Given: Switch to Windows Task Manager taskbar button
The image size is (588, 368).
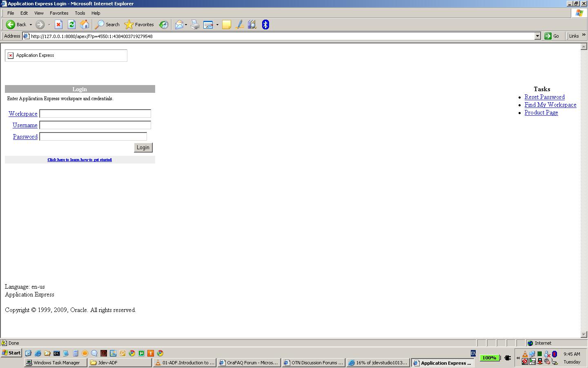Looking at the screenshot, I should point(56,363).
